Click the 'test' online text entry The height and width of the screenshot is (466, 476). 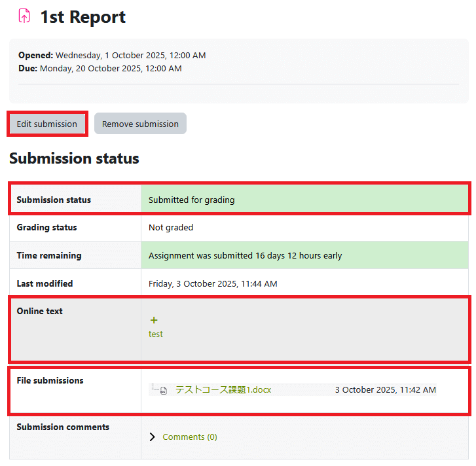click(156, 334)
